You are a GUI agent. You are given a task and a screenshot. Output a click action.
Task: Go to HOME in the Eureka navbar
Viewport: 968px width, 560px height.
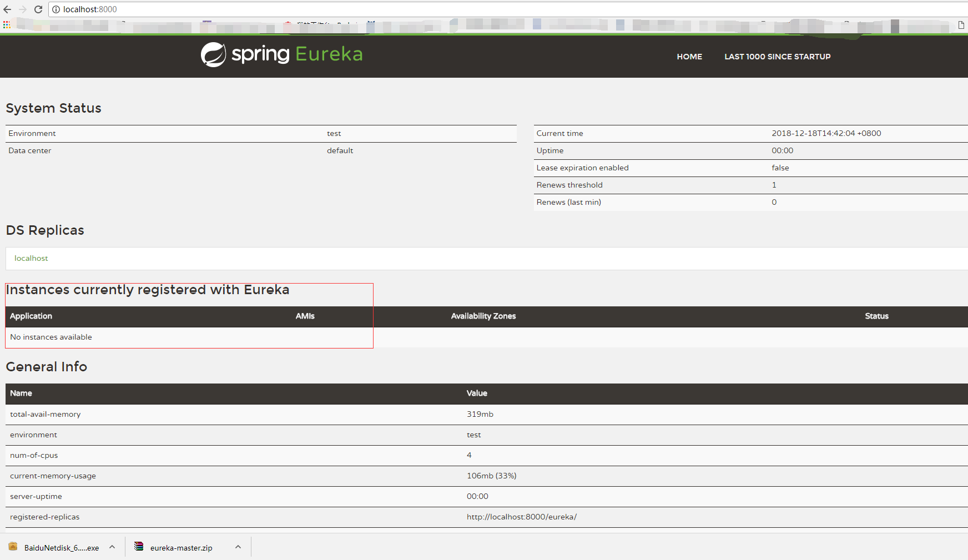coord(689,57)
